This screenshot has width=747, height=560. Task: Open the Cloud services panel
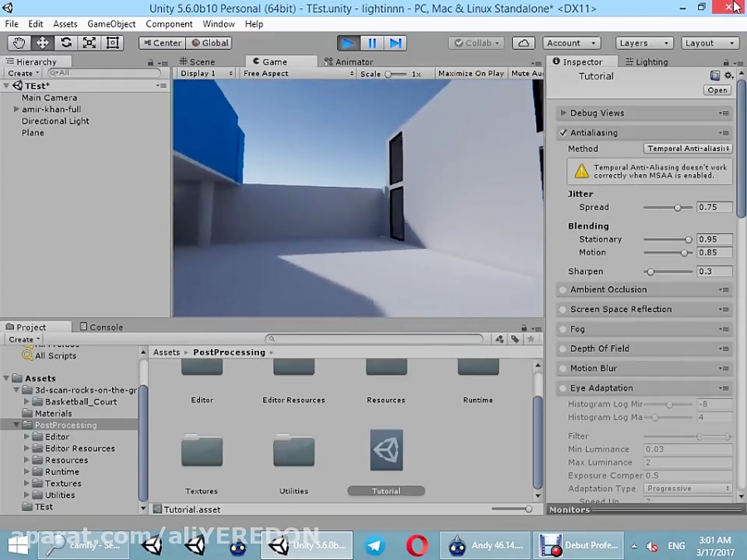pos(524,42)
